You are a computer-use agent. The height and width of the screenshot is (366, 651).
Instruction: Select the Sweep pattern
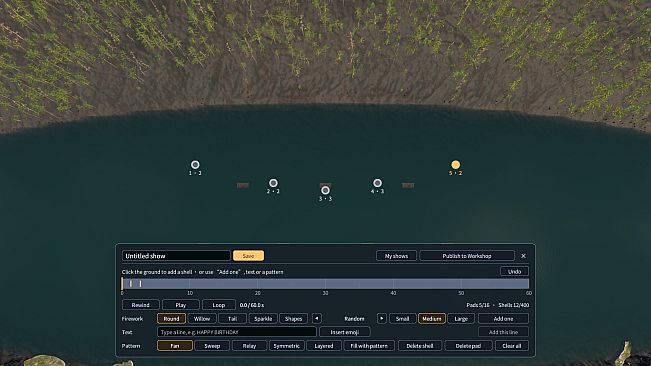pos(212,346)
